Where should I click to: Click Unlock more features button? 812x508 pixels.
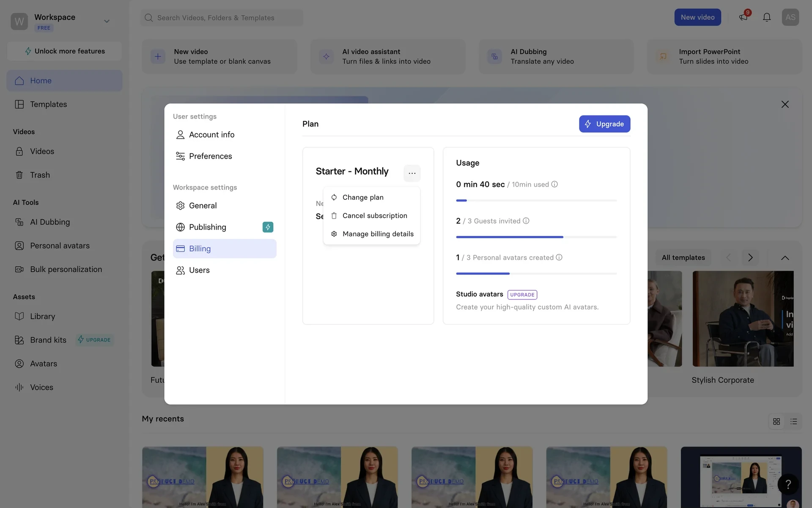pyautogui.click(x=64, y=51)
